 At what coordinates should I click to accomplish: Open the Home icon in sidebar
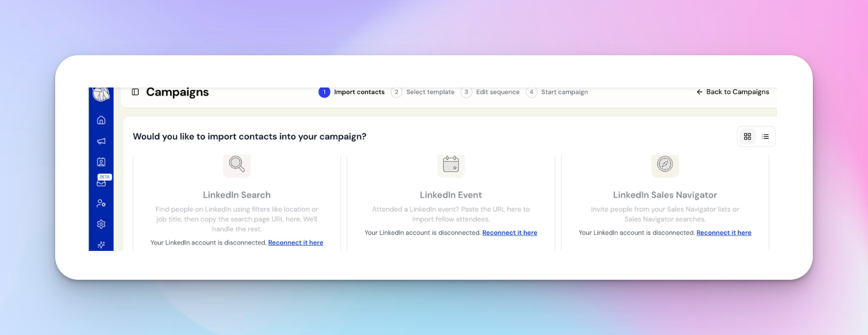pyautogui.click(x=101, y=120)
